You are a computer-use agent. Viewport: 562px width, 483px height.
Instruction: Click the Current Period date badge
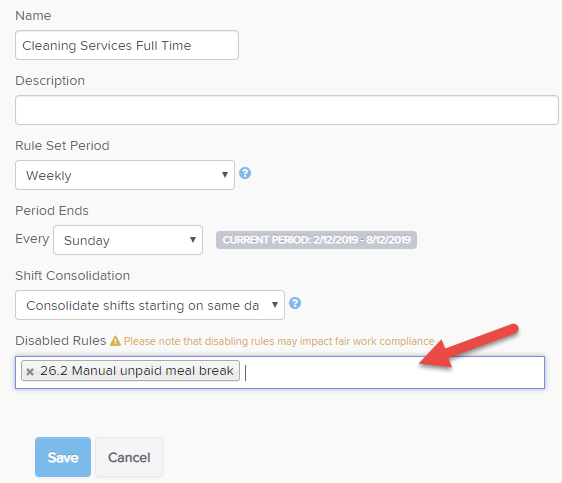[316, 240]
